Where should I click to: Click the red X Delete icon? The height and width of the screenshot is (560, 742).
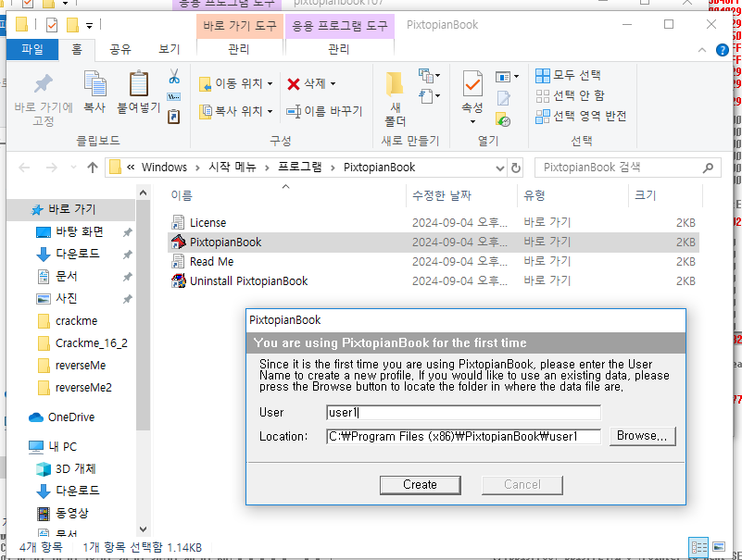click(294, 84)
